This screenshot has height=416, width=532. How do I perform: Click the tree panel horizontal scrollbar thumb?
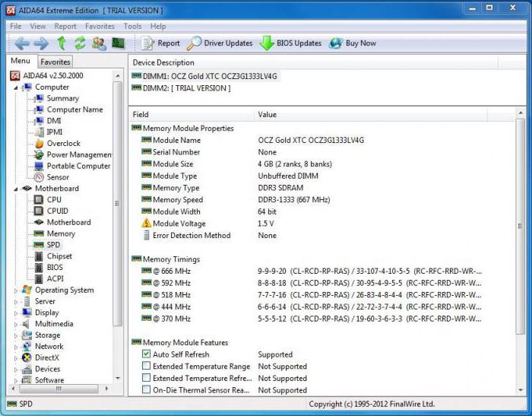tap(59, 388)
